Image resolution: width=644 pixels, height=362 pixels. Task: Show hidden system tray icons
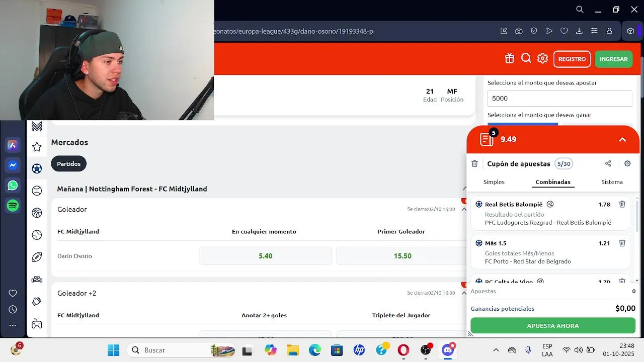click(496, 350)
